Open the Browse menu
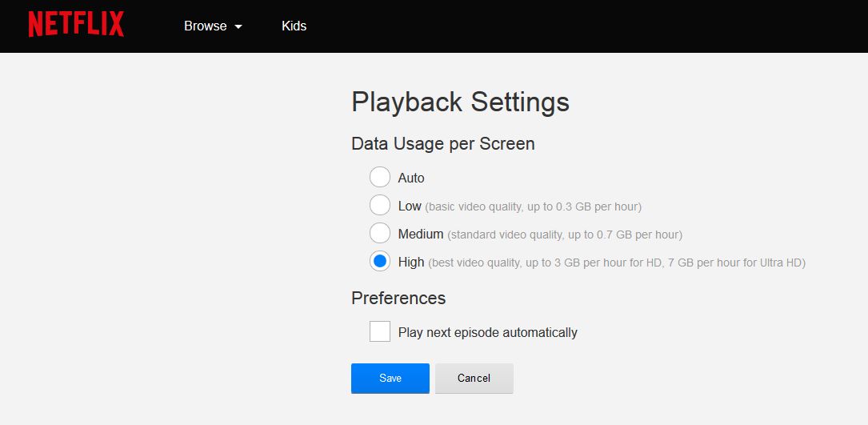Viewport: 868px width, 425px height. coord(206,26)
